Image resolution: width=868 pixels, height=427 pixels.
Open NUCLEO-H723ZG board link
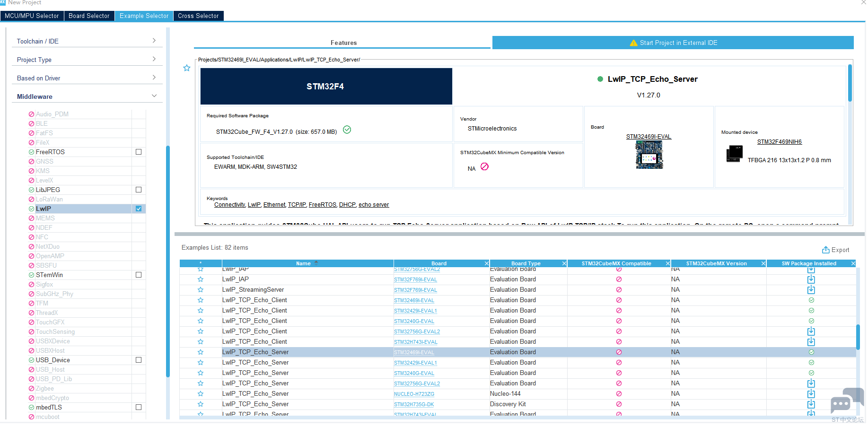click(x=414, y=394)
